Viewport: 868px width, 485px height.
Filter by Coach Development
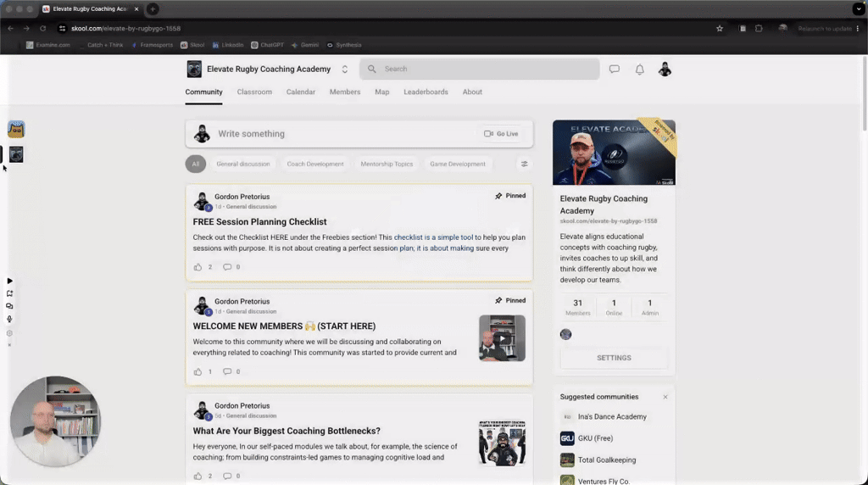click(x=315, y=164)
